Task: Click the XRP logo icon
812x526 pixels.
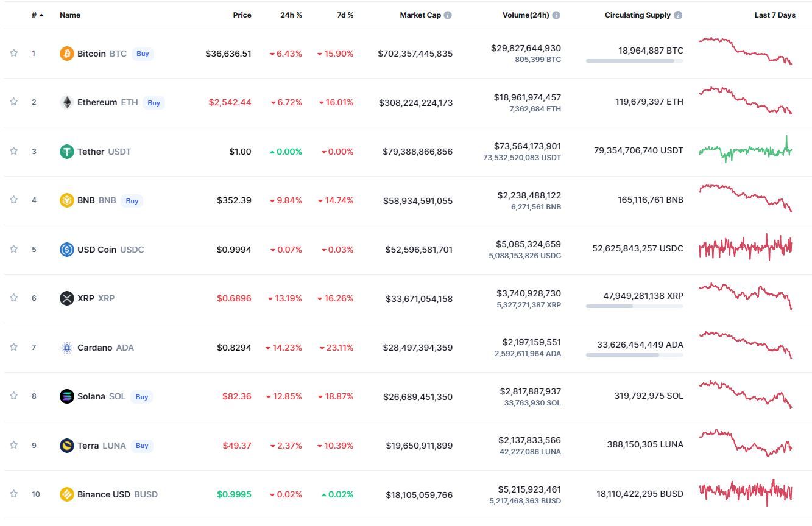Action: (66, 298)
